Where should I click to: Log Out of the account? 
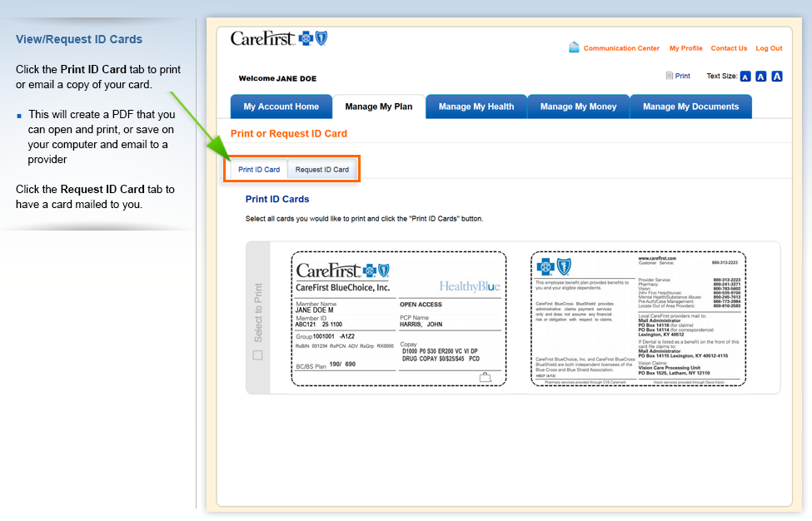pyautogui.click(x=769, y=48)
